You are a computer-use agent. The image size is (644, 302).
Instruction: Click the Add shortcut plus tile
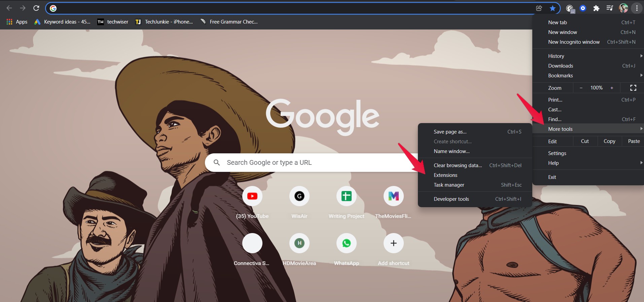[x=394, y=250]
